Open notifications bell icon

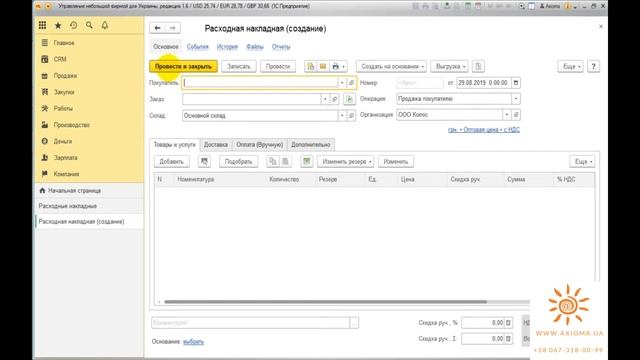105,25
